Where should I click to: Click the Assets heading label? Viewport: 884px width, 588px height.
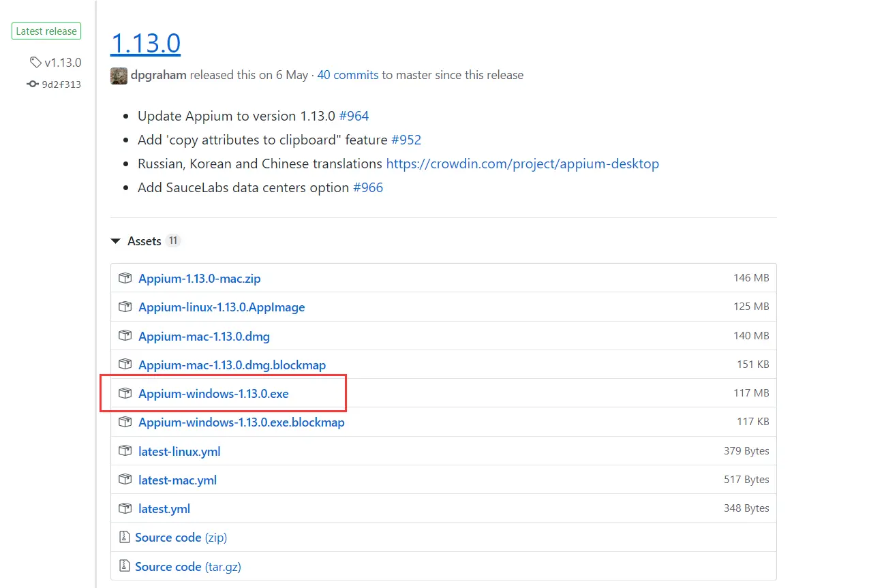(x=144, y=241)
